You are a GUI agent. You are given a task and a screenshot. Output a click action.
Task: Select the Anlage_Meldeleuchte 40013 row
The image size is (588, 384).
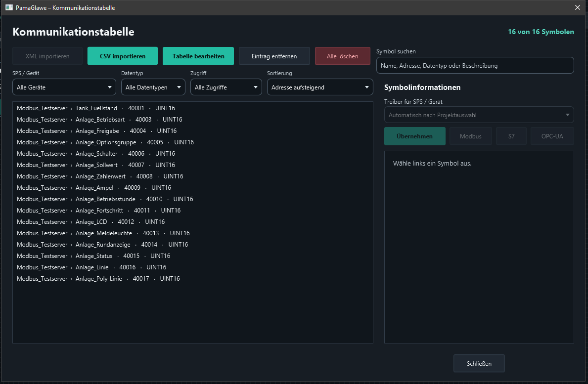[x=193, y=233]
